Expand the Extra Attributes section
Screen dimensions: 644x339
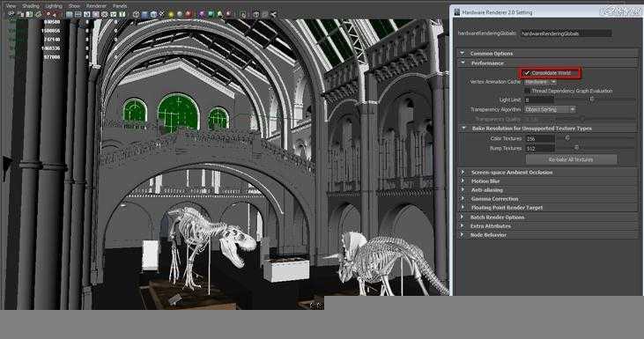[463, 226]
